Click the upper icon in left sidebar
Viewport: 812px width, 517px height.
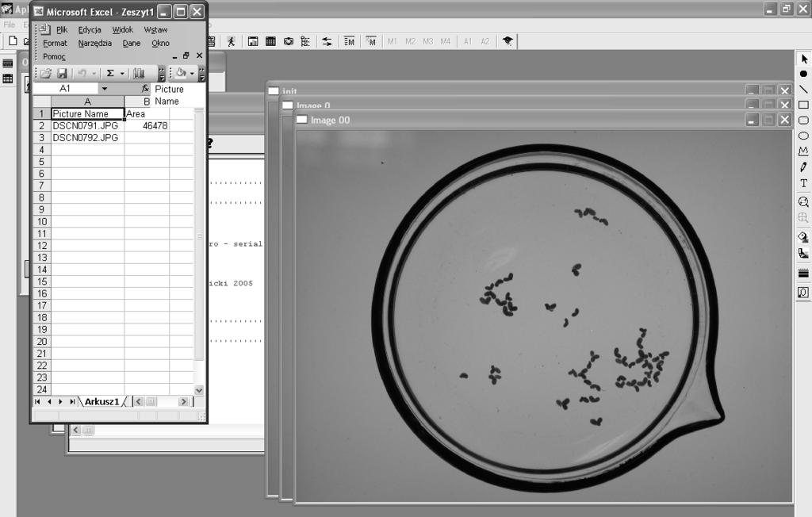(8, 63)
